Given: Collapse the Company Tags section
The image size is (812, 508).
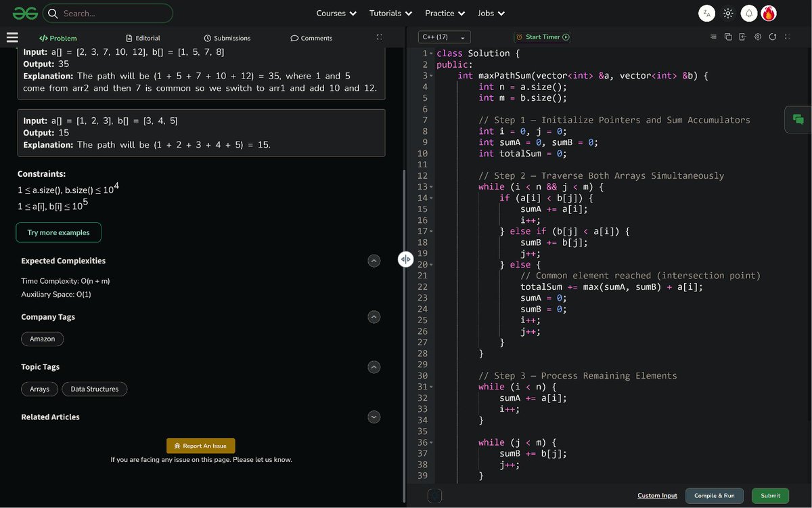Looking at the screenshot, I should [374, 317].
